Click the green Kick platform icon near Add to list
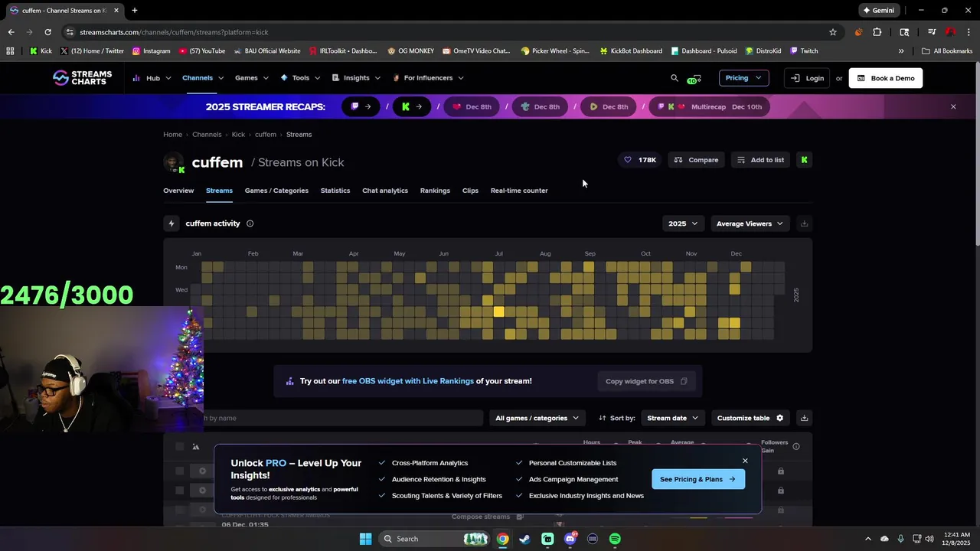This screenshot has height=551, width=980. tap(804, 160)
